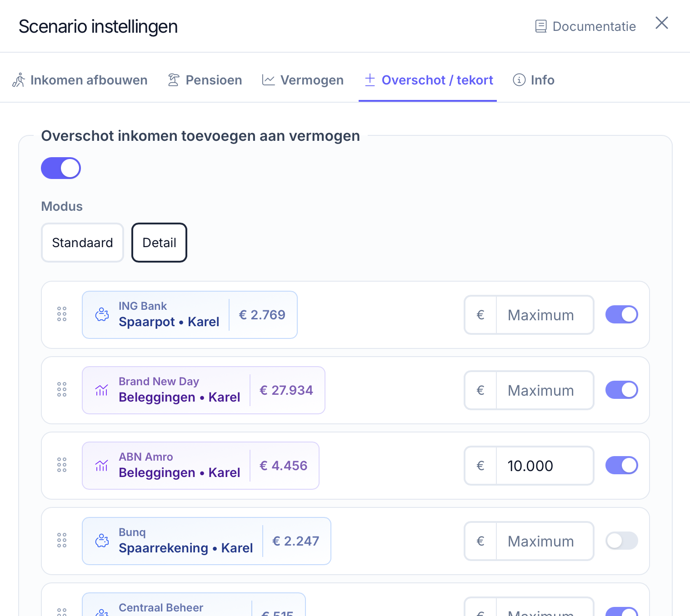The width and height of the screenshot is (690, 616).
Task: Disable the Brand New Day toggle
Action: coord(622,390)
